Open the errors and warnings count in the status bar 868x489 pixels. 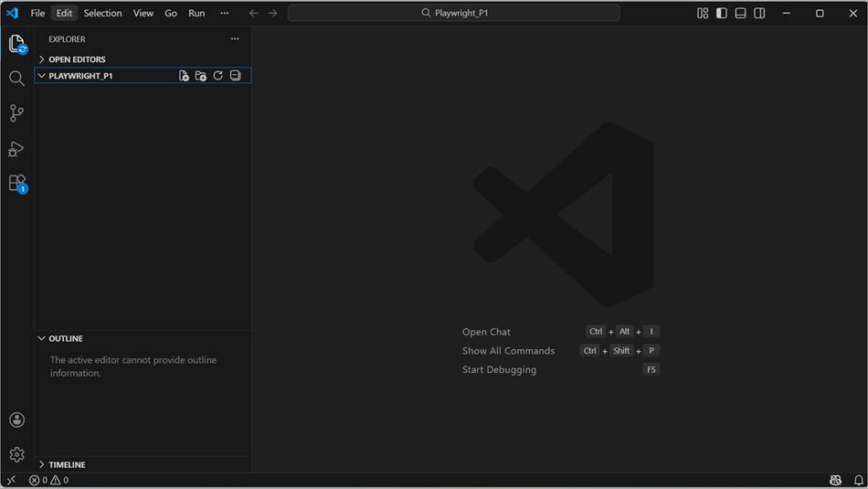click(x=48, y=480)
